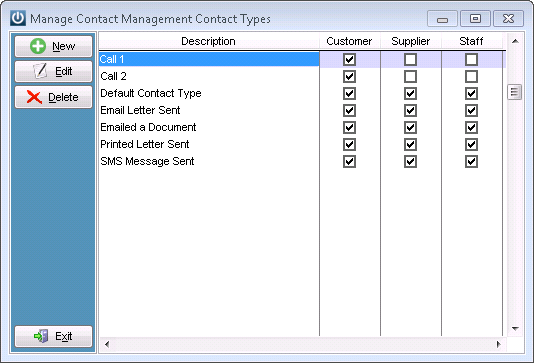The width and height of the screenshot is (534, 363).
Task: Click the horizontal scrollbar left arrow
Action: pos(107,344)
